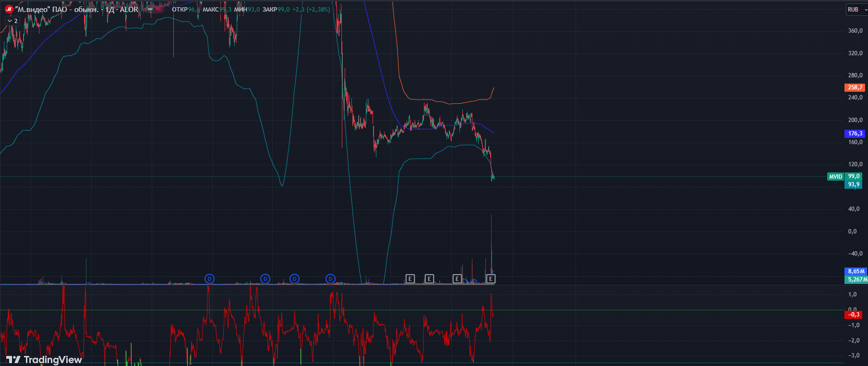The width and height of the screenshot is (868, 366).
Task: Click the green MVID symbol label on scale
Action: tap(835, 176)
